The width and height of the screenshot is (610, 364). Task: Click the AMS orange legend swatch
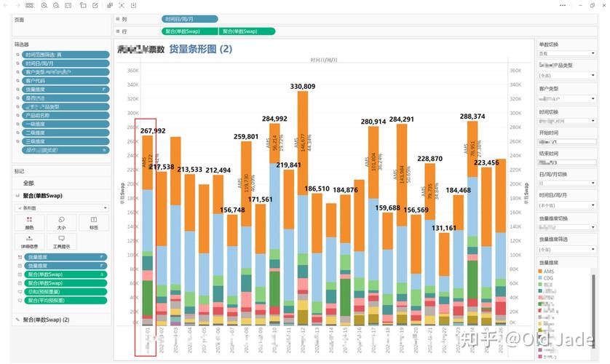pos(540,272)
